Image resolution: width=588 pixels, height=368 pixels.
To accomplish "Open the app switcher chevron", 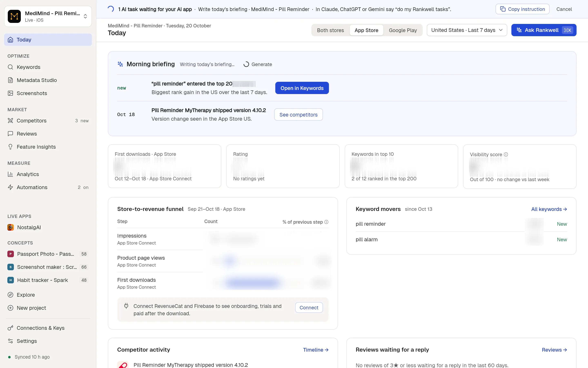I will (x=85, y=16).
